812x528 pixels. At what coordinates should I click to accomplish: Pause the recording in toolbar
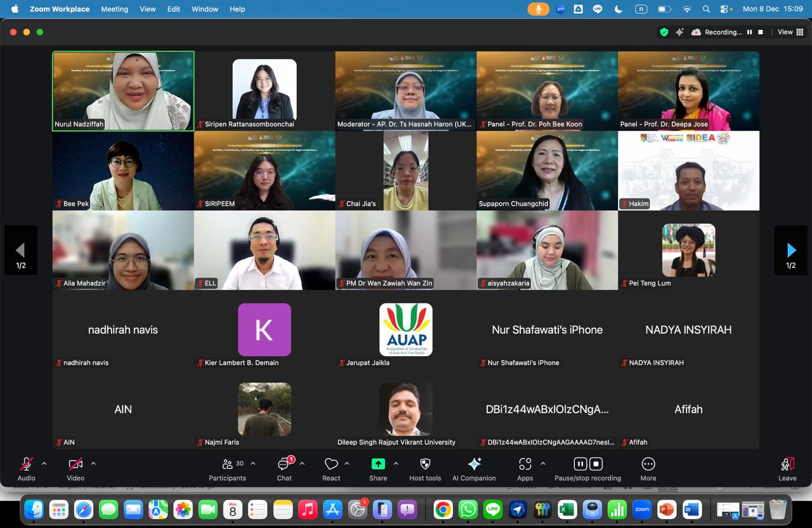(x=580, y=464)
